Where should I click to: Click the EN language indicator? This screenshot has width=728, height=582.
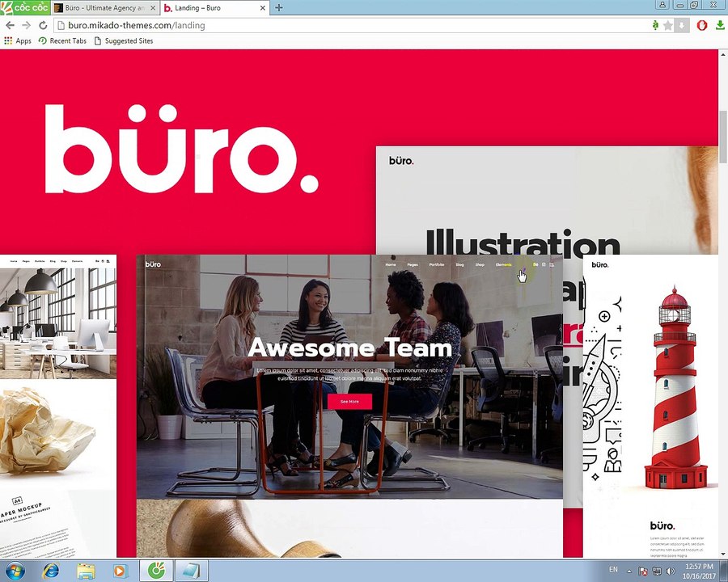point(613,569)
